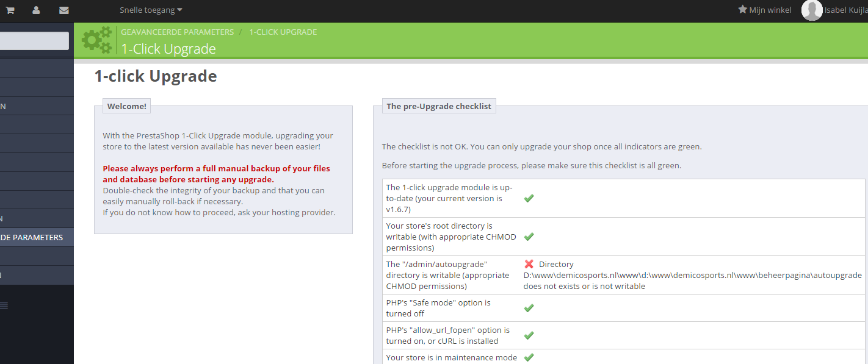Click the green check for Safe mode
The height and width of the screenshot is (364, 868).
tap(529, 308)
